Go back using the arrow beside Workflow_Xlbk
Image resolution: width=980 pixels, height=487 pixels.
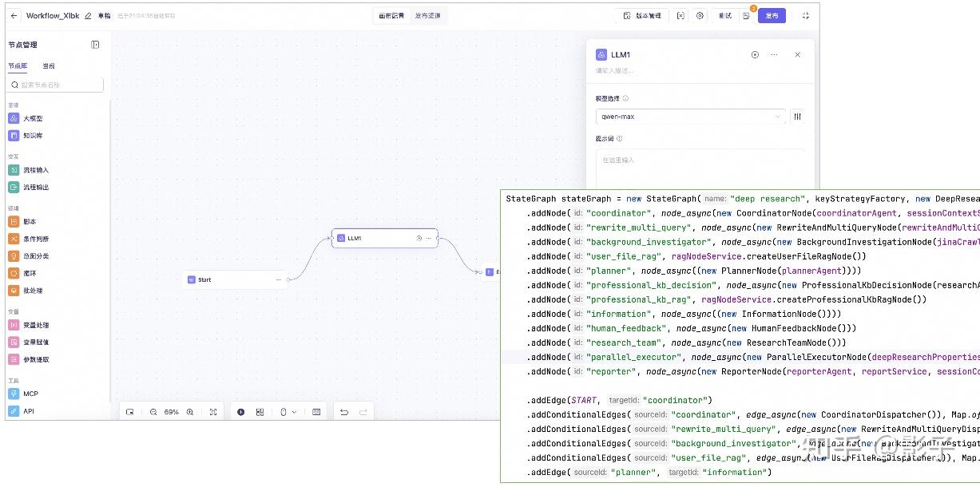pyautogui.click(x=14, y=16)
